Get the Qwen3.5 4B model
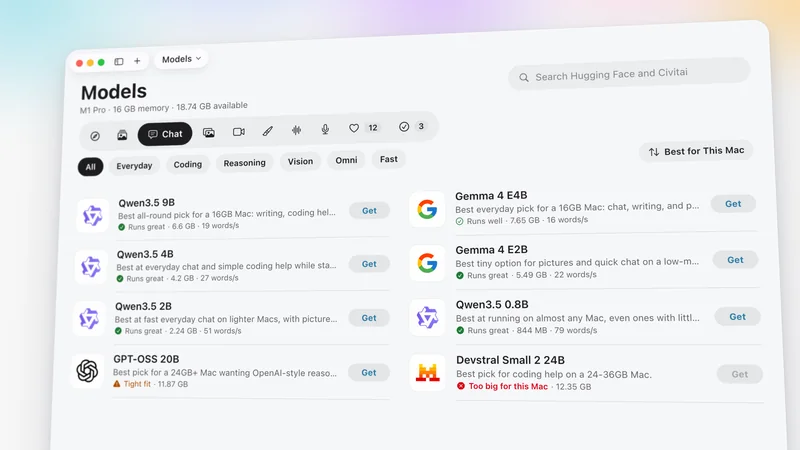Image resolution: width=800 pixels, height=450 pixels. (369, 264)
